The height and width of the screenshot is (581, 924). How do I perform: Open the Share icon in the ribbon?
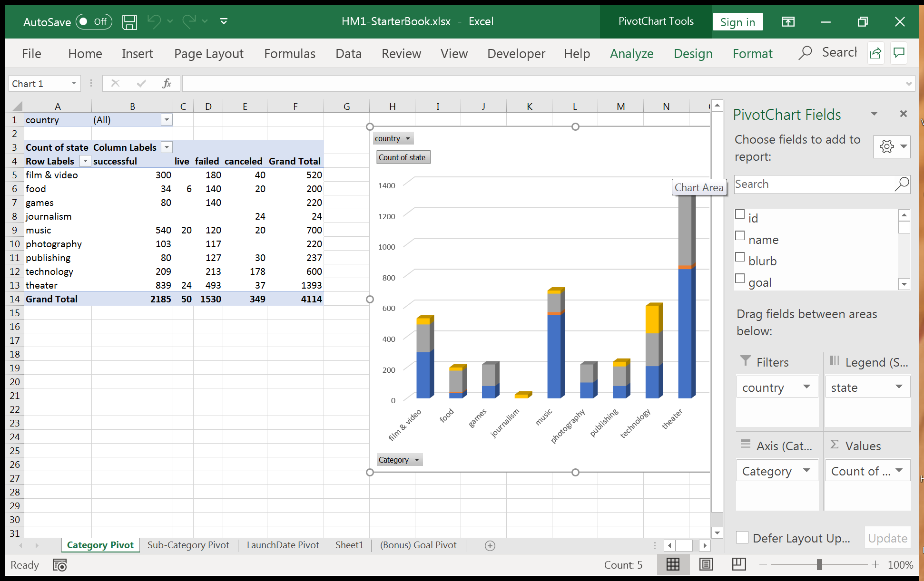pyautogui.click(x=875, y=53)
